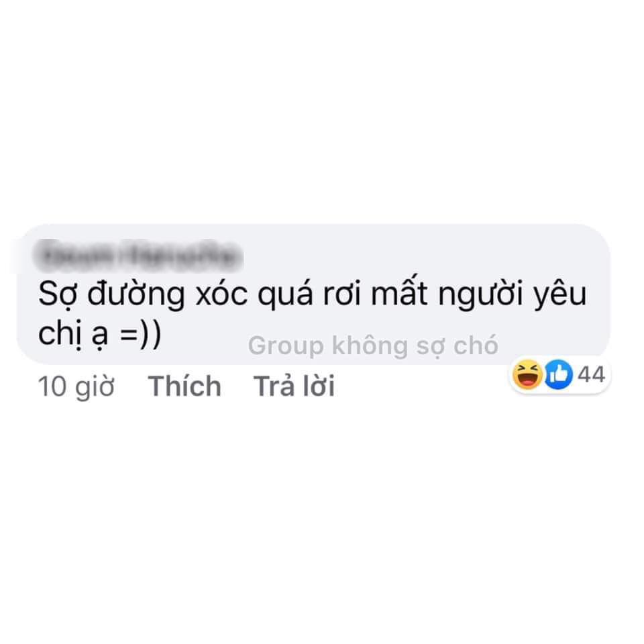Click the '=))' emoticon text
644x644 pixels.
pyautogui.click(x=140, y=335)
